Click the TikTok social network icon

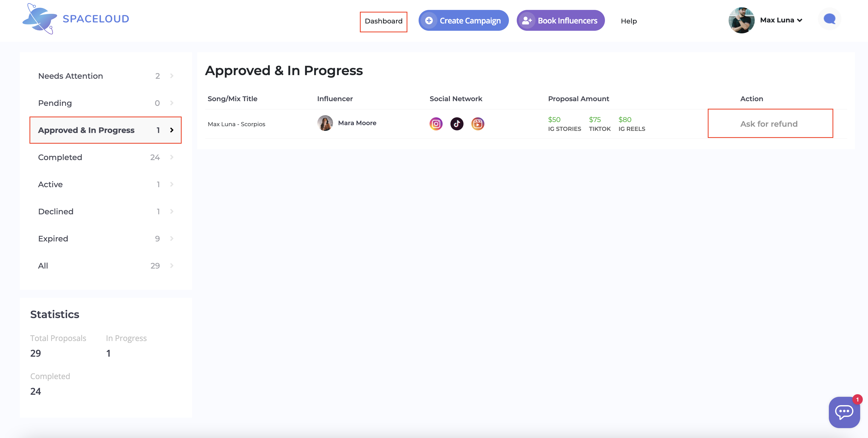point(457,124)
